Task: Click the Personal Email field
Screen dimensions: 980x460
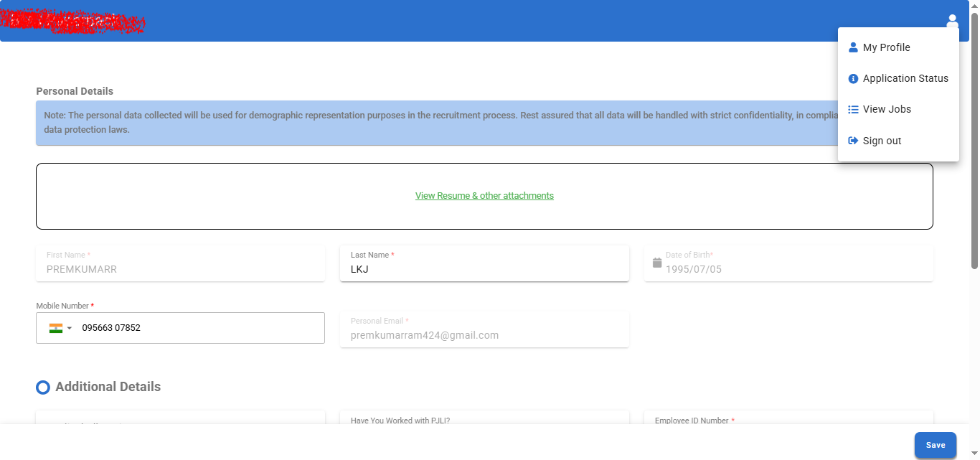Action: click(484, 334)
